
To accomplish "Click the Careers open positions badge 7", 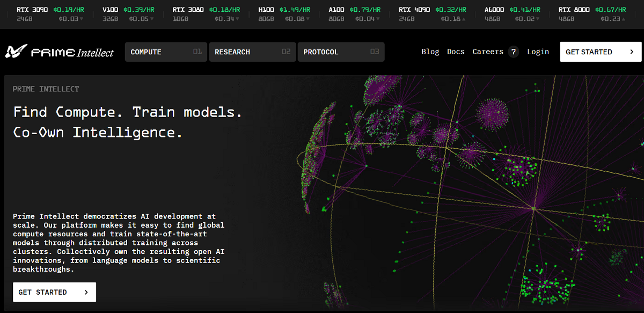I will point(514,52).
